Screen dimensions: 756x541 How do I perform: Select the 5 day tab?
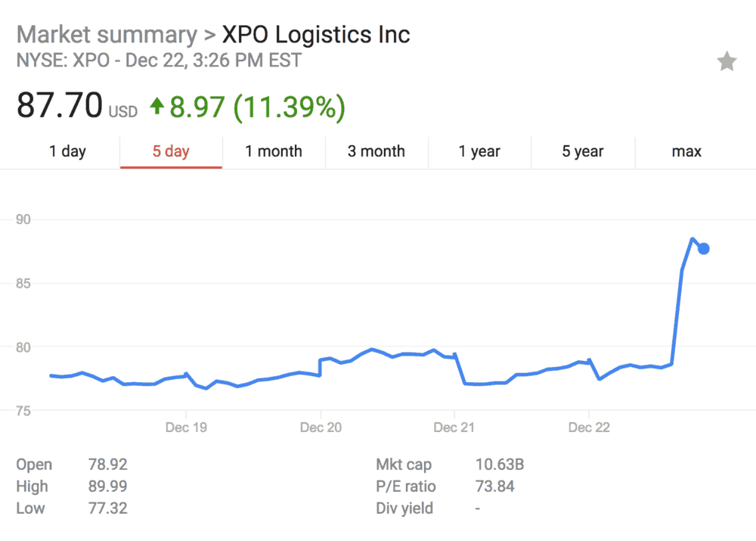pyautogui.click(x=171, y=151)
